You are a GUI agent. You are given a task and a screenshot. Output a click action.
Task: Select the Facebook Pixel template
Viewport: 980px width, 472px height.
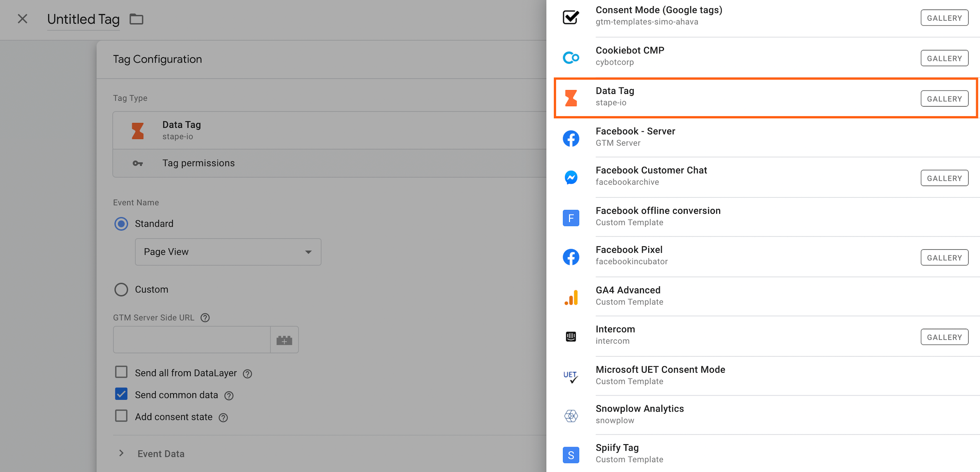point(763,257)
